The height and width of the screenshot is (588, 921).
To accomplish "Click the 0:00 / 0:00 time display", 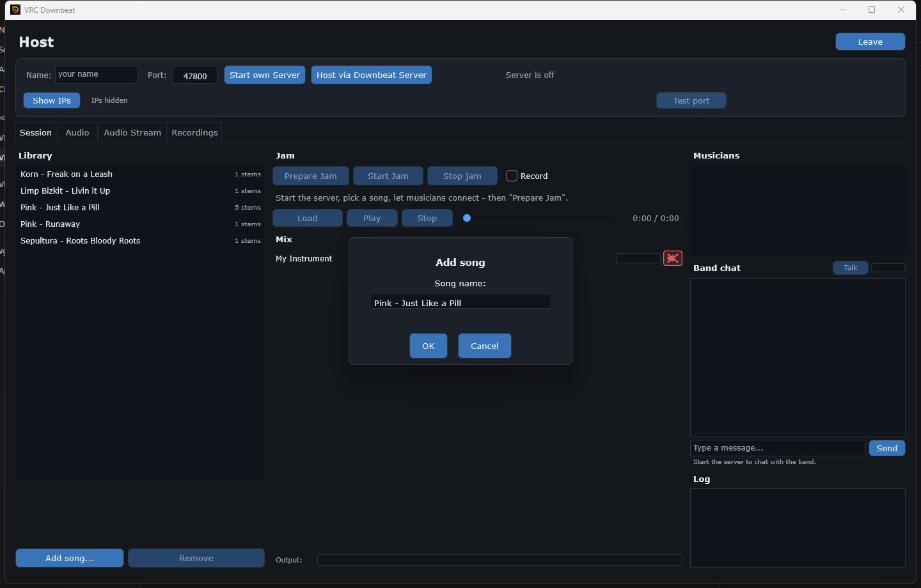I will pyautogui.click(x=656, y=218).
